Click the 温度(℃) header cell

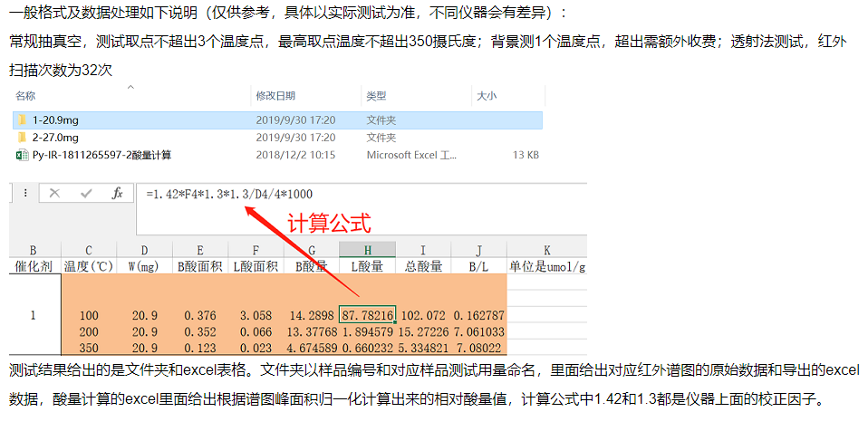pos(89,267)
